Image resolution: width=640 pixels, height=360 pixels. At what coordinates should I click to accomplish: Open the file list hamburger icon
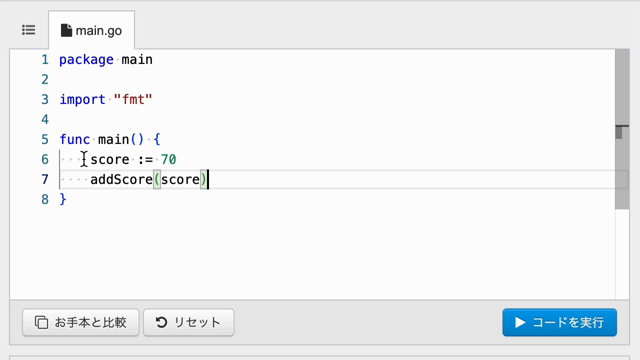point(29,30)
